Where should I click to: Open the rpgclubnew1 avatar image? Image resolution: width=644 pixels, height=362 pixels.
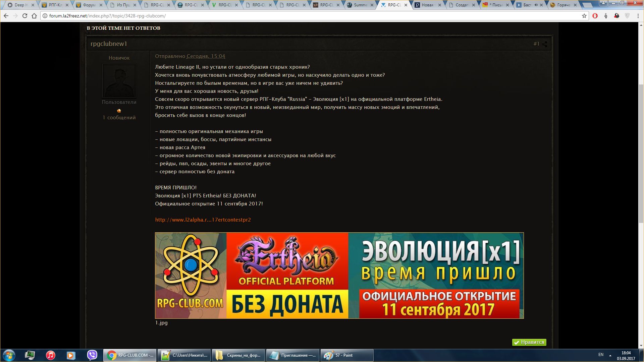coord(119,81)
